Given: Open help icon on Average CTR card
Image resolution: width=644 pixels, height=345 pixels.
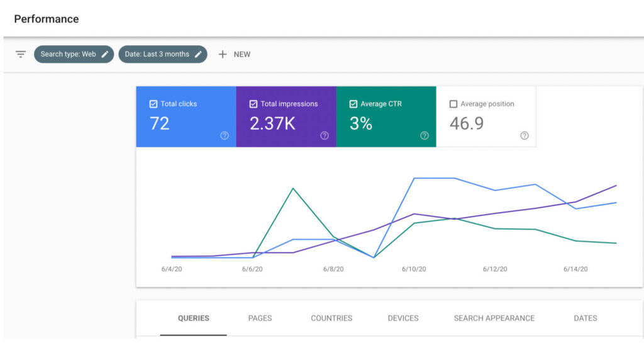Looking at the screenshot, I should point(425,135).
